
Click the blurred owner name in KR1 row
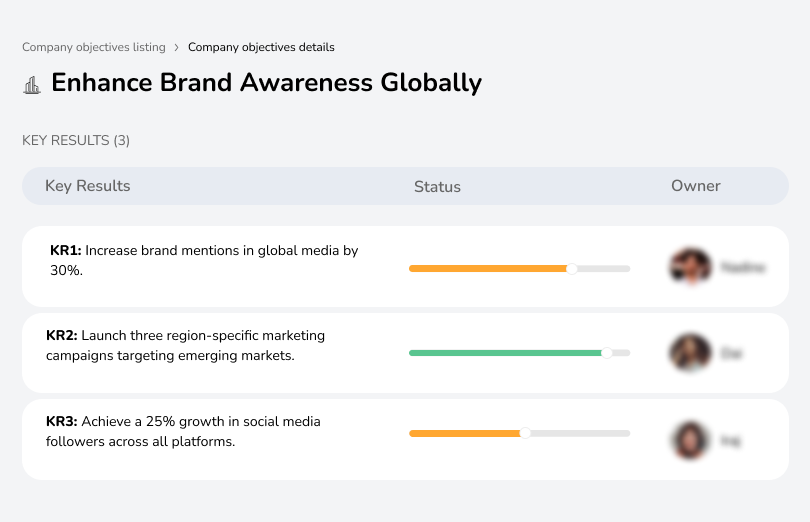[x=743, y=267]
